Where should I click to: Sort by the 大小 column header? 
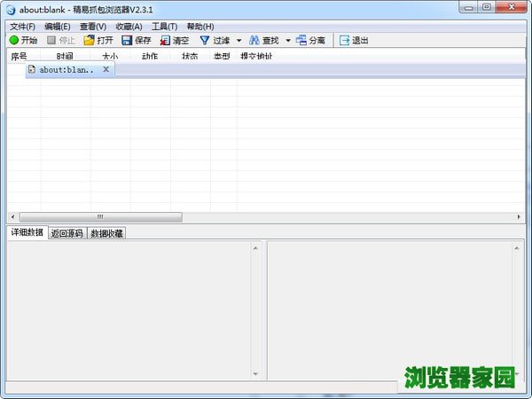click(x=110, y=56)
